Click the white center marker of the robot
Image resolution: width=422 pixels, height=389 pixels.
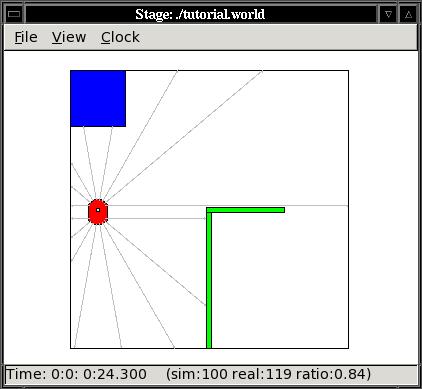(x=98, y=210)
